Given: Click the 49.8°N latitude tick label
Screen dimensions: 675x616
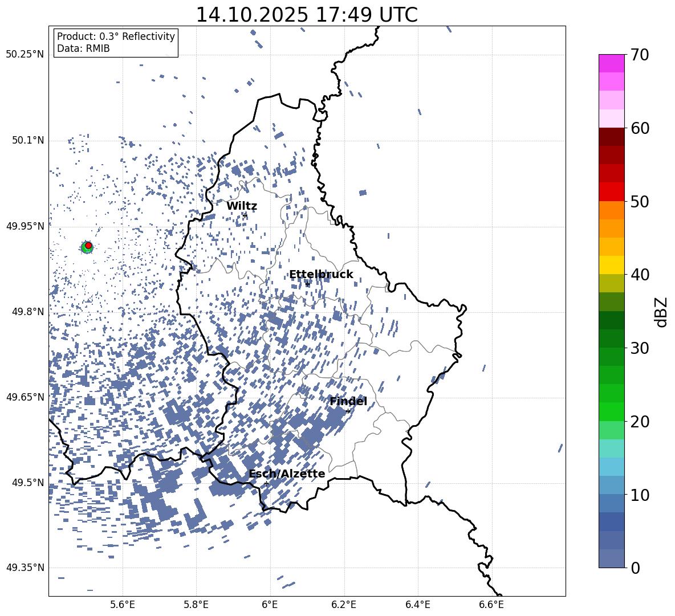Looking at the screenshot, I should pyautogui.click(x=28, y=312).
